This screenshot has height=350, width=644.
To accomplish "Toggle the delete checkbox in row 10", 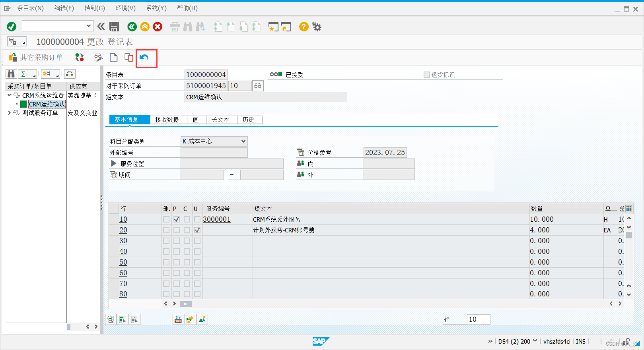I will (x=166, y=219).
